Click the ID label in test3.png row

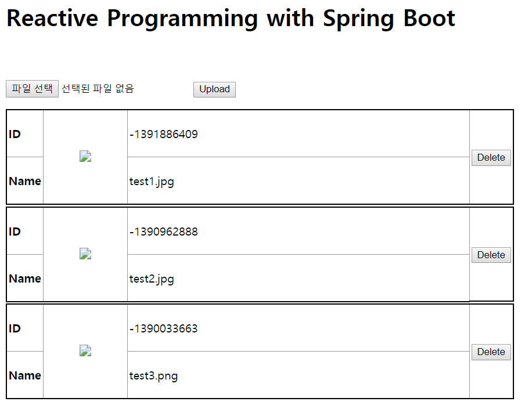point(15,328)
